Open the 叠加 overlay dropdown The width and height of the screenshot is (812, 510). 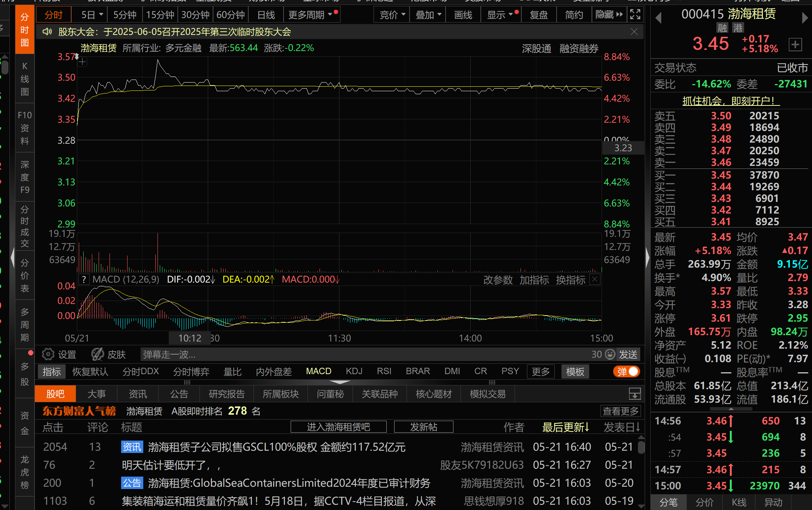click(x=428, y=15)
